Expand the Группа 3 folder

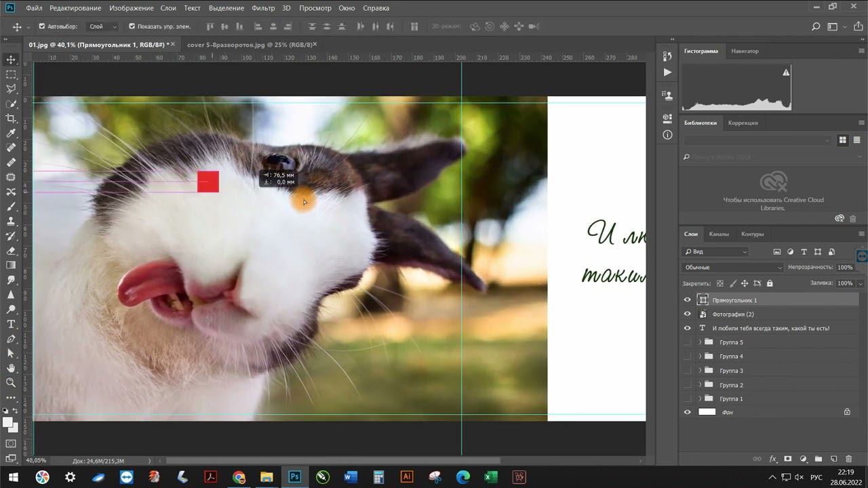(x=700, y=371)
